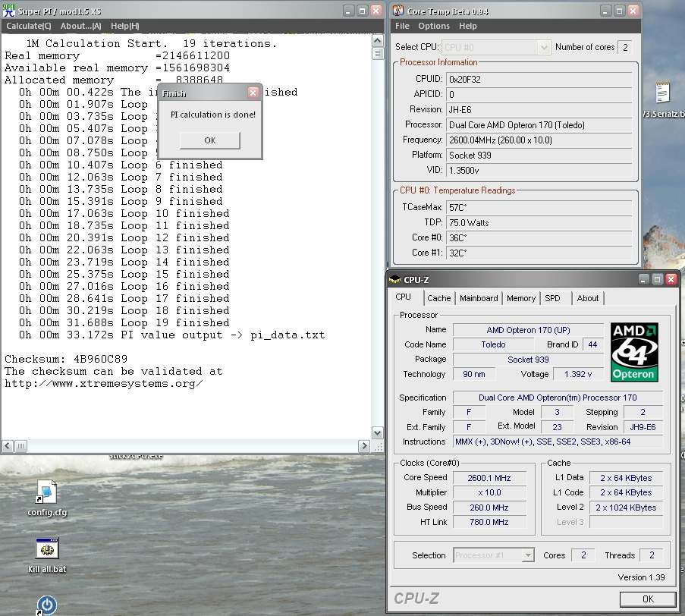Close the Super PI window

[376, 11]
